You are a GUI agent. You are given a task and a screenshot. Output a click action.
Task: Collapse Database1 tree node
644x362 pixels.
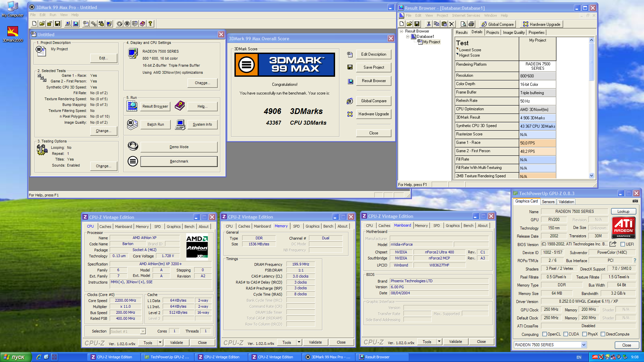click(408, 37)
